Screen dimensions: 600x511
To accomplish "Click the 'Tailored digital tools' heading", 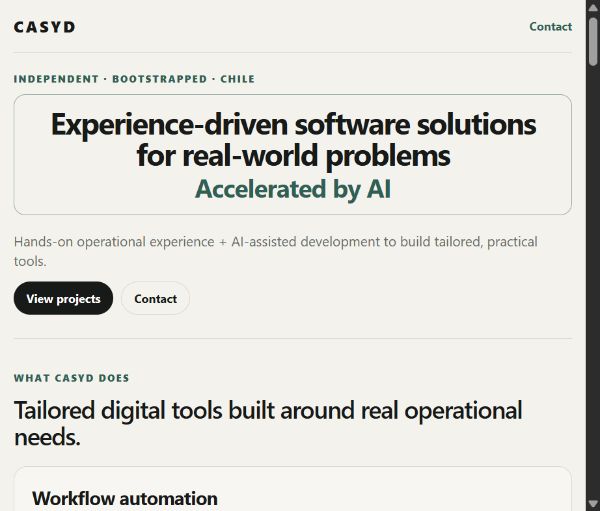I will [268, 423].
